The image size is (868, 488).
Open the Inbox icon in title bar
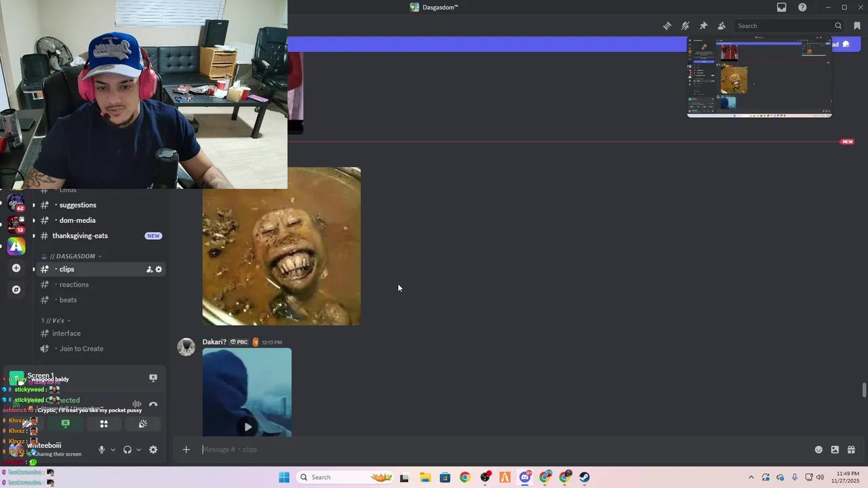point(782,7)
